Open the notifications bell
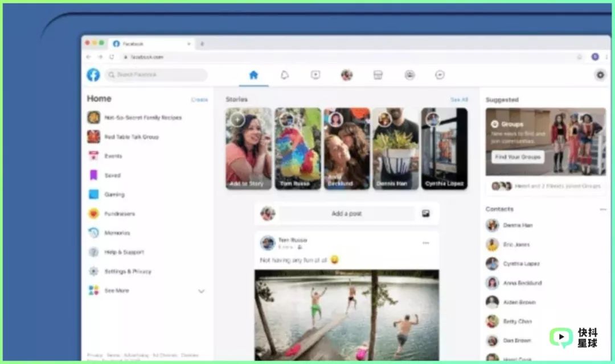Image resolution: width=615 pixels, height=364 pixels. tap(285, 75)
